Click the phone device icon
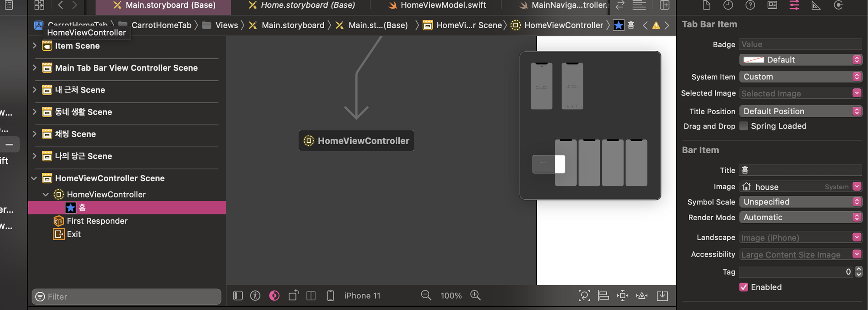The width and height of the screenshot is (868, 310). 330,296
